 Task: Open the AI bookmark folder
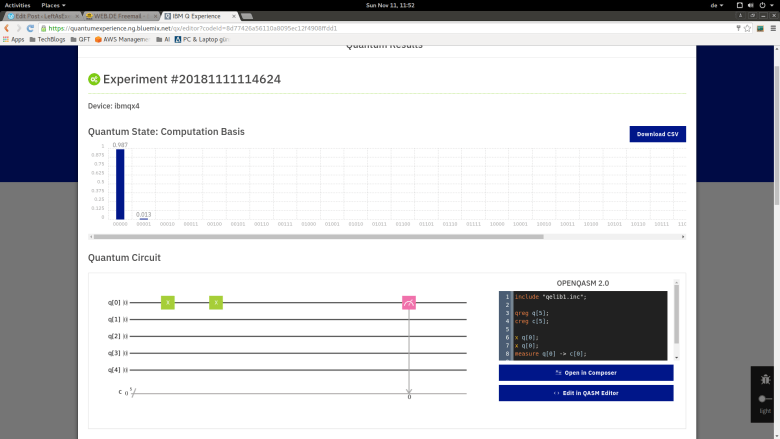click(163, 39)
